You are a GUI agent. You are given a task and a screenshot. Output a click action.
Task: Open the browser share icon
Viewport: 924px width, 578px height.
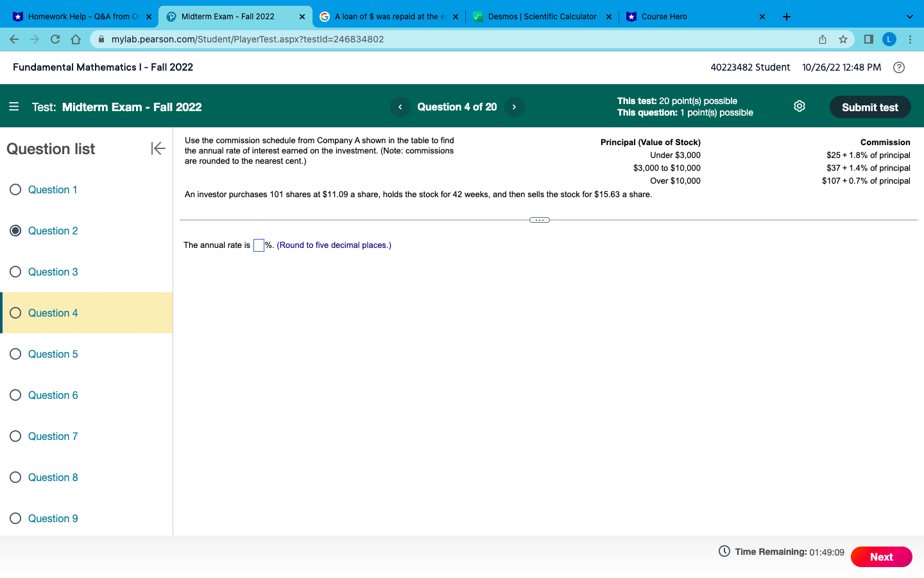822,39
